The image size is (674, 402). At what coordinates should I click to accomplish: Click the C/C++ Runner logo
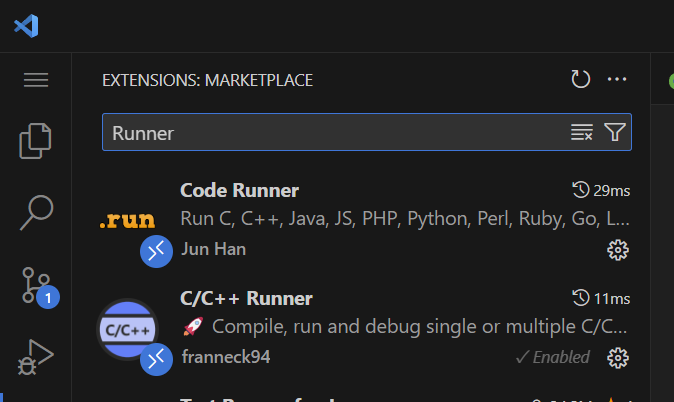(x=127, y=329)
